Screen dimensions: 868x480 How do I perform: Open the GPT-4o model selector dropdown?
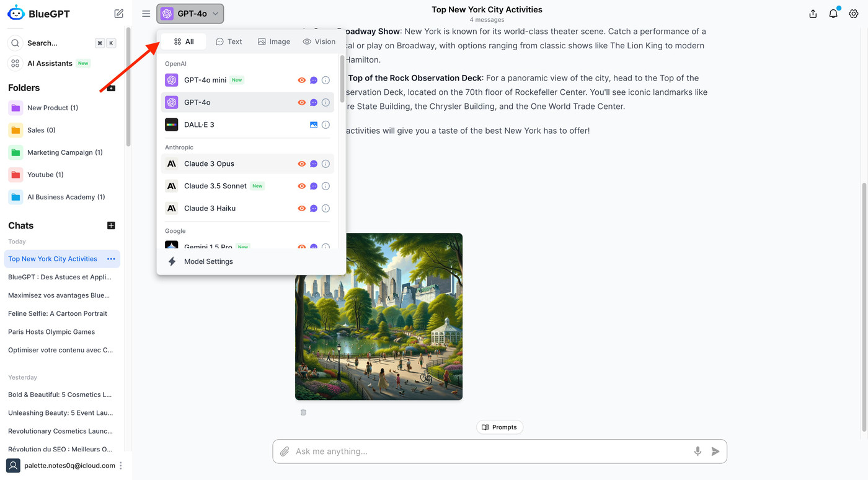pos(190,14)
